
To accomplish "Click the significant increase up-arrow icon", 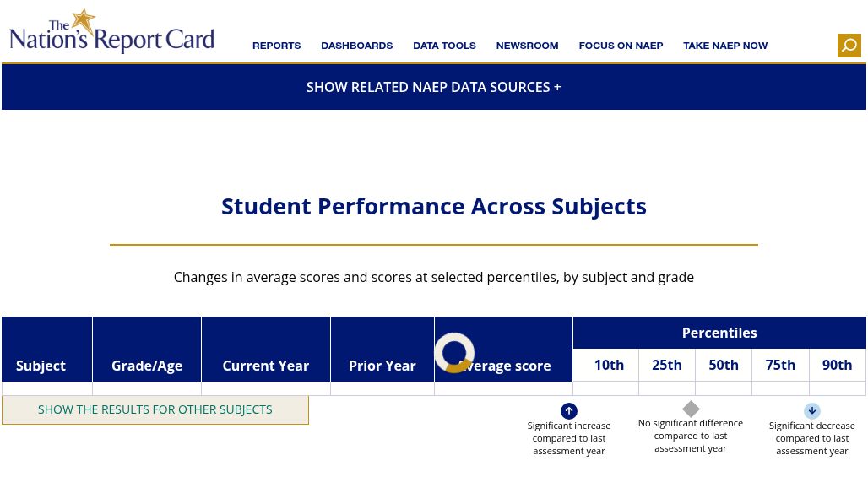I will coord(568,411).
